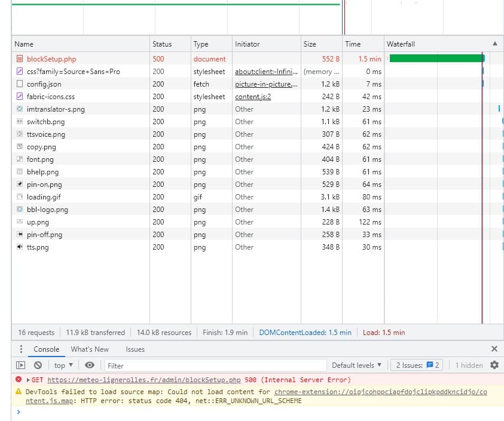Click the 'Finish: 1.9 min' status entry
This screenshot has height=421, width=504.
pyautogui.click(x=225, y=333)
